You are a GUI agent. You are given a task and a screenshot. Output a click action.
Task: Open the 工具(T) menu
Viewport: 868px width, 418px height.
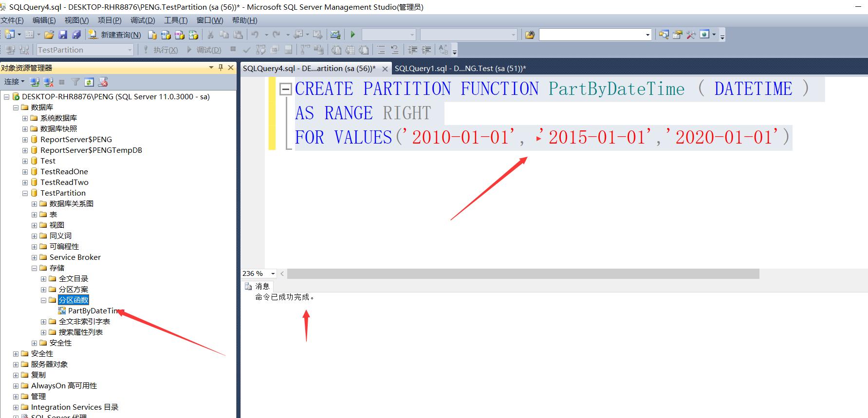(x=175, y=20)
